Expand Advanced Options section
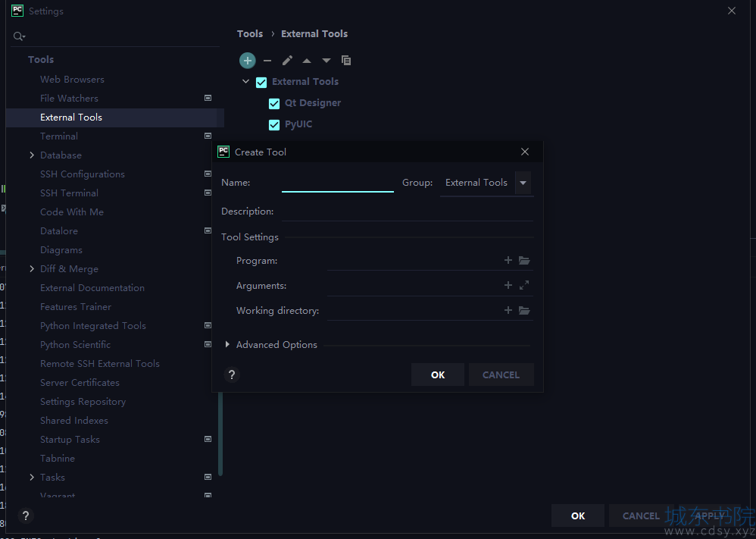756x539 pixels. coord(227,344)
